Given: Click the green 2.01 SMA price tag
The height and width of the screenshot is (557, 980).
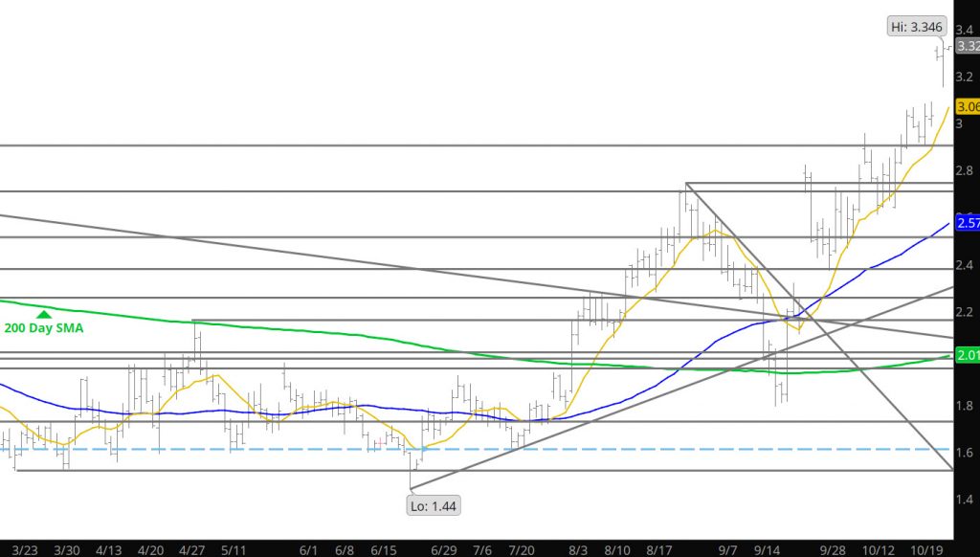Looking at the screenshot, I should click(x=967, y=356).
